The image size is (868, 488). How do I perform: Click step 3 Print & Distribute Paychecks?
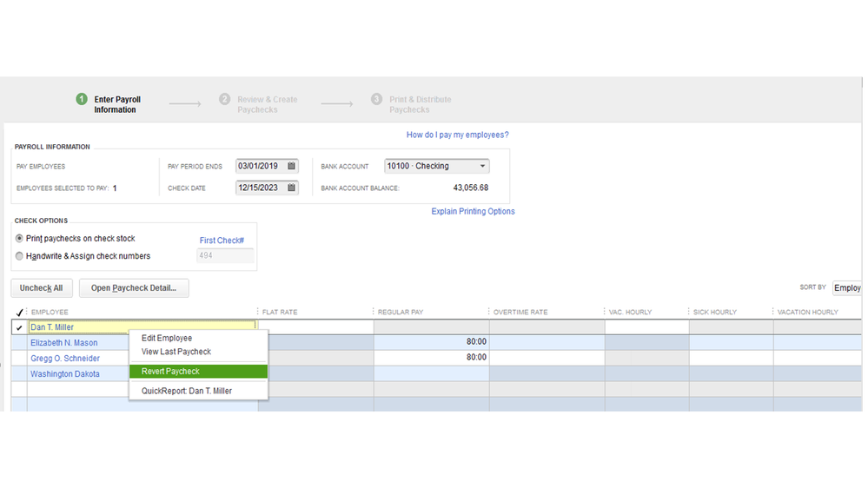[411, 104]
